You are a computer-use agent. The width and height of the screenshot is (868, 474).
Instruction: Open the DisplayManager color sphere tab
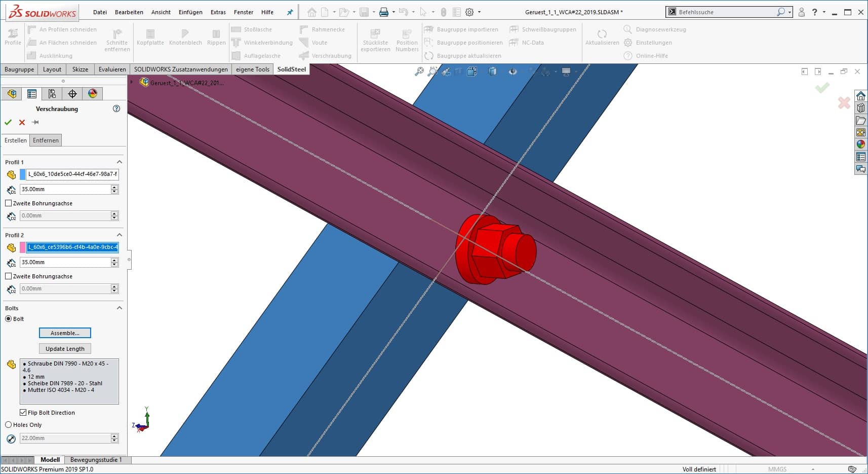point(93,94)
